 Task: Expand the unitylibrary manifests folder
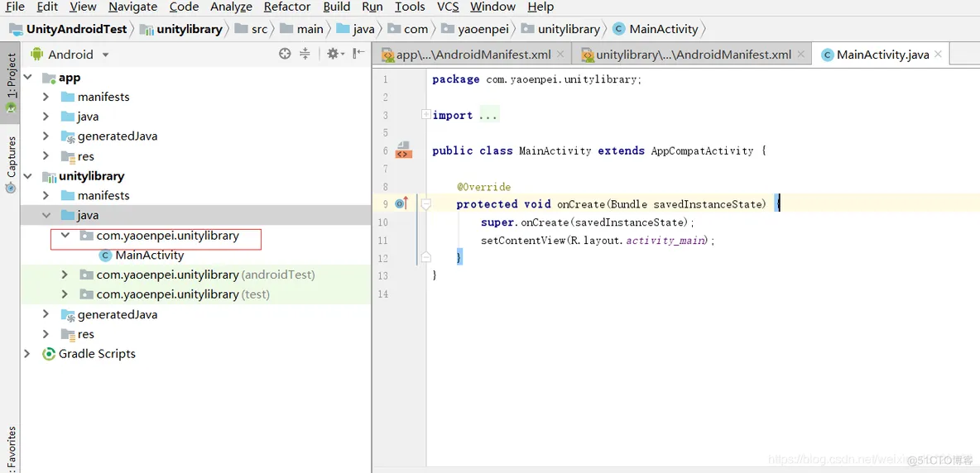click(46, 195)
